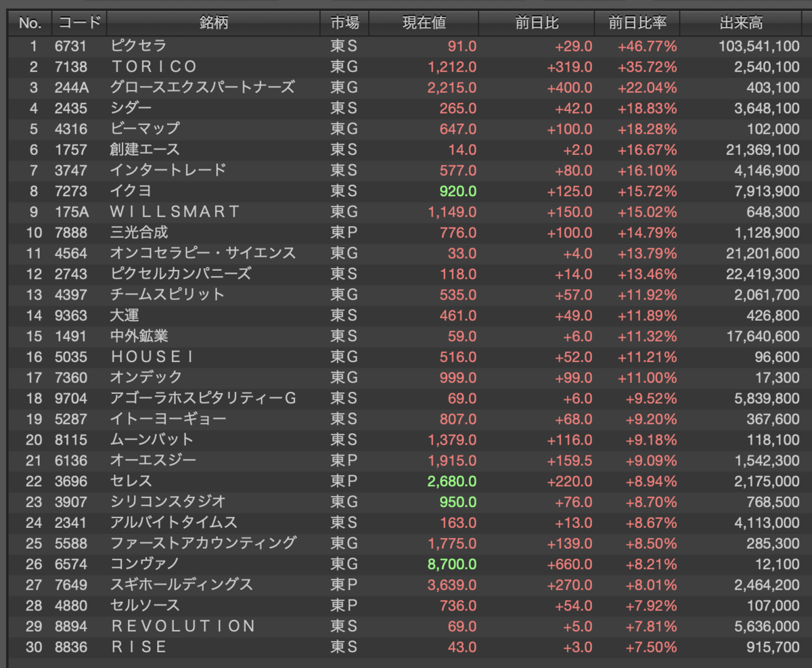
Task: Click the No. column header
Action: point(30,23)
